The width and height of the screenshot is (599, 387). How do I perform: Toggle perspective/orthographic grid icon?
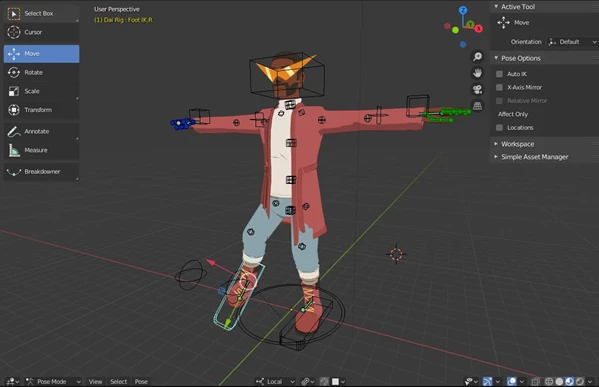(x=477, y=106)
